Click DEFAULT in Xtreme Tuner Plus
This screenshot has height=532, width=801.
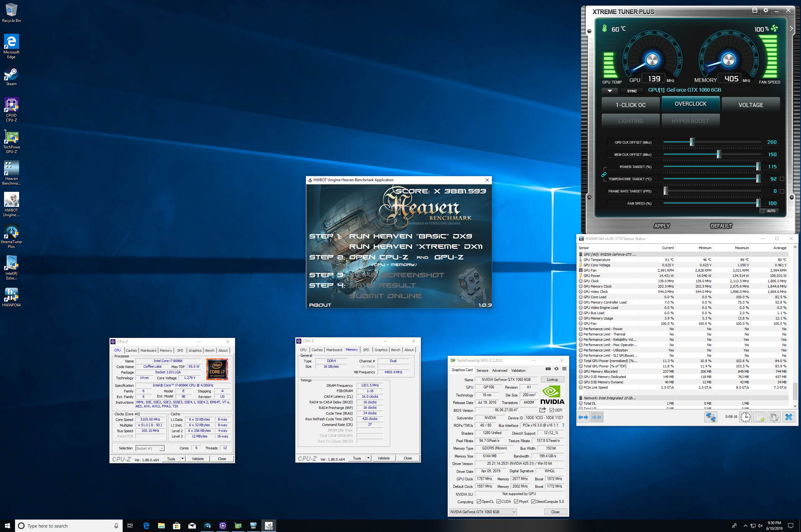721,226
